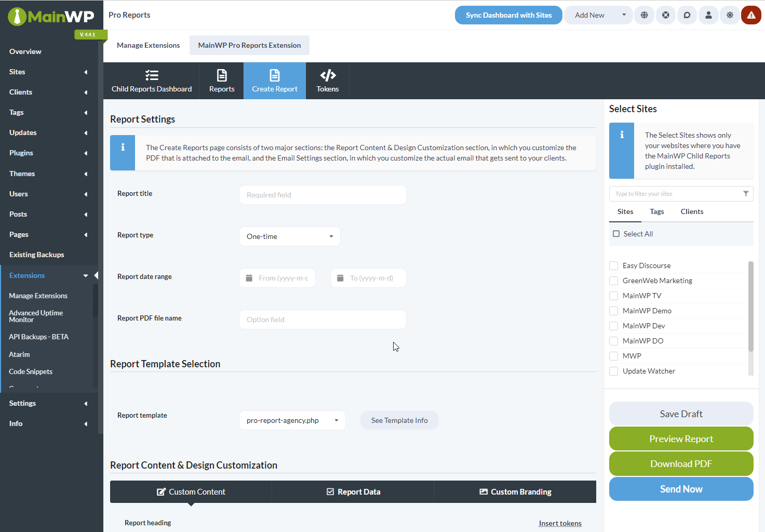Viewport: 765px width, 532px height.
Task: Check the Easy Discourse site
Action: [x=614, y=265]
